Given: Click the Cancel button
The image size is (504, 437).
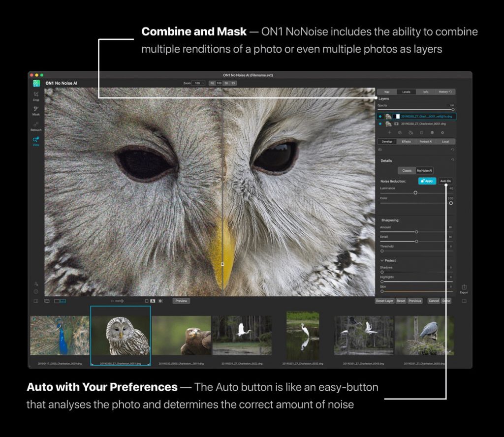Looking at the screenshot, I should (x=434, y=301).
